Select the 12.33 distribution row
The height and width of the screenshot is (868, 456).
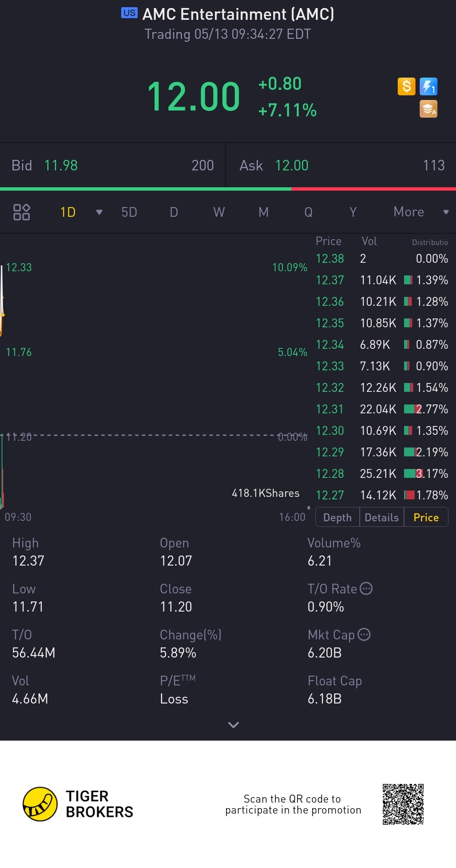click(382, 366)
